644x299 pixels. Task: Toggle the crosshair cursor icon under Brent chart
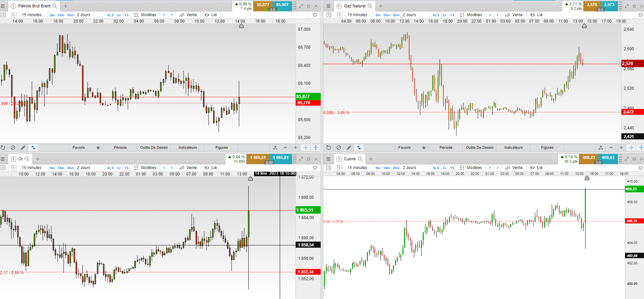305,147
